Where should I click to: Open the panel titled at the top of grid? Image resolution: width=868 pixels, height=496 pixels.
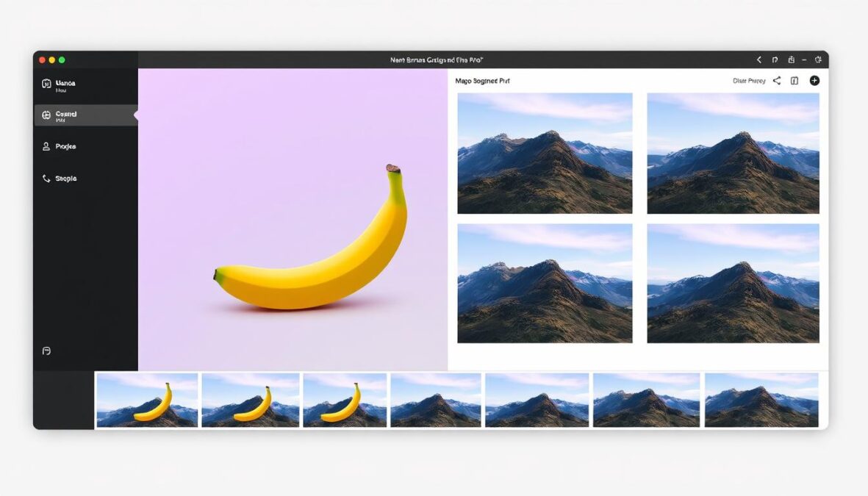point(482,81)
